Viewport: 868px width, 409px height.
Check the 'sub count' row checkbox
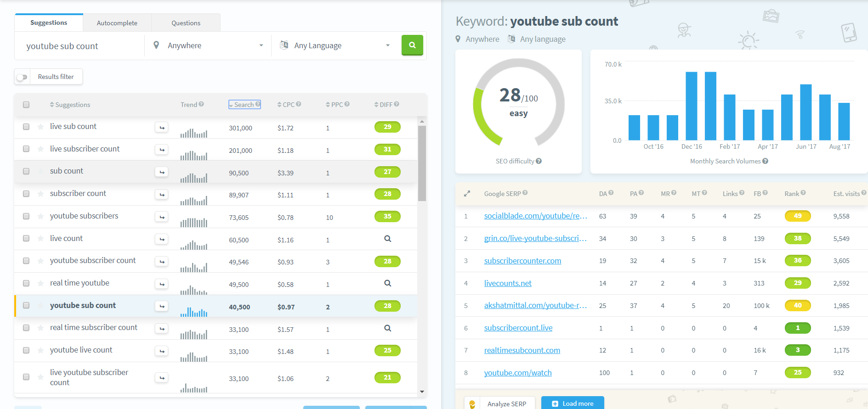[x=26, y=171]
